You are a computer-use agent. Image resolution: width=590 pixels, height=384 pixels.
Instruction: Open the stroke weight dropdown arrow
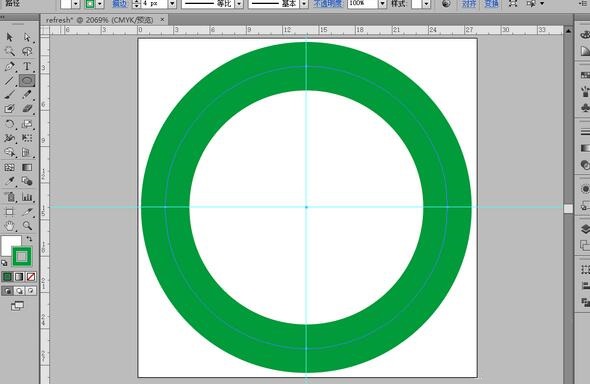[x=172, y=4]
